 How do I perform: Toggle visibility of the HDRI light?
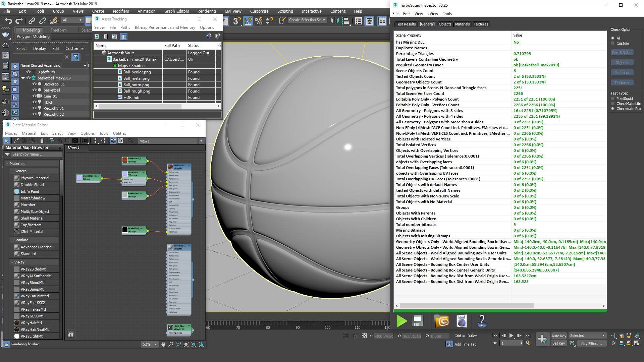point(34,102)
